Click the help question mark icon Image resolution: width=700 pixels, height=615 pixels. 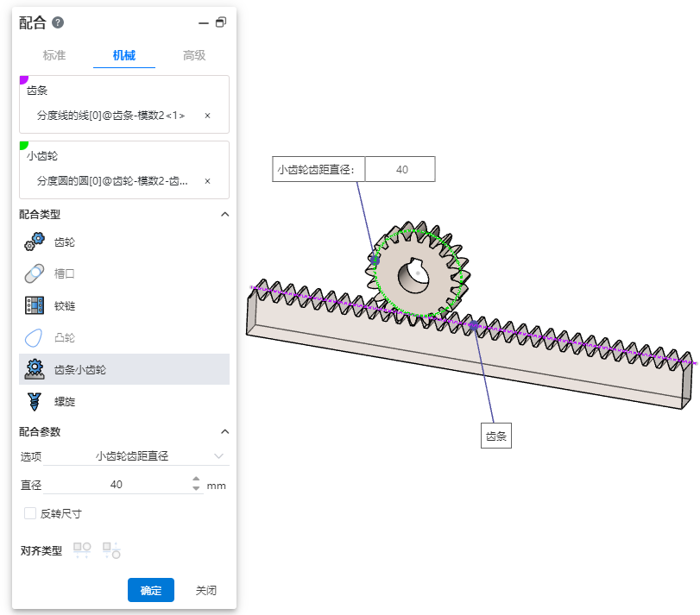(x=58, y=22)
